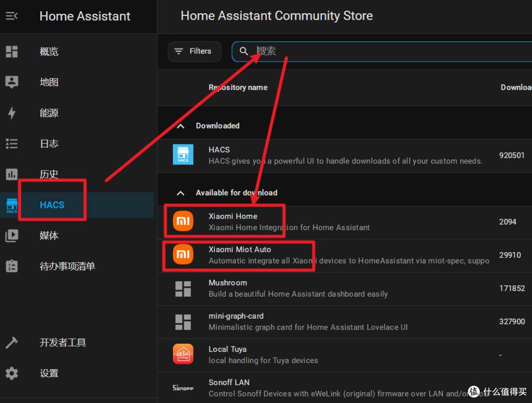
Task: Select 历史 in the sidebar
Action: pyautogui.click(x=49, y=174)
